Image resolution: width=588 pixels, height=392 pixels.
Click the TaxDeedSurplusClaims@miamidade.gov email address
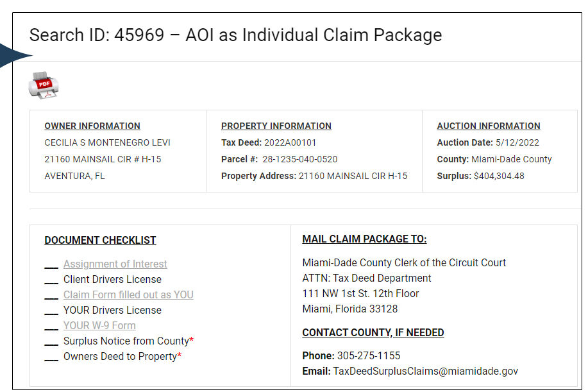point(425,371)
